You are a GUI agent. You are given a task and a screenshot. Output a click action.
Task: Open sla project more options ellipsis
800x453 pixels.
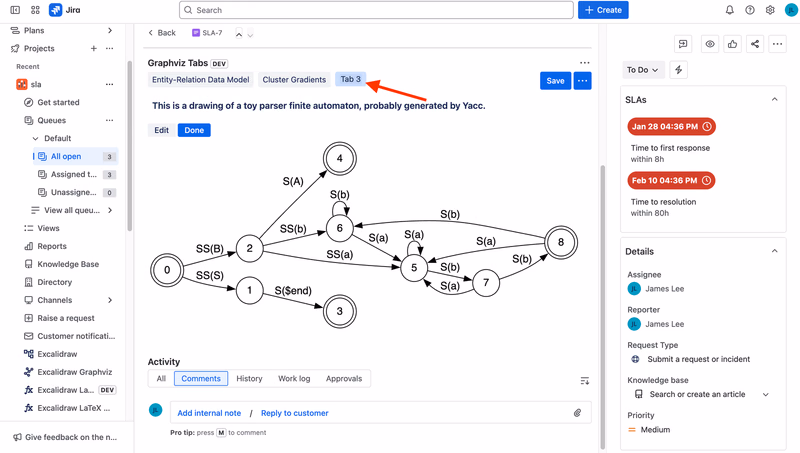tap(109, 84)
